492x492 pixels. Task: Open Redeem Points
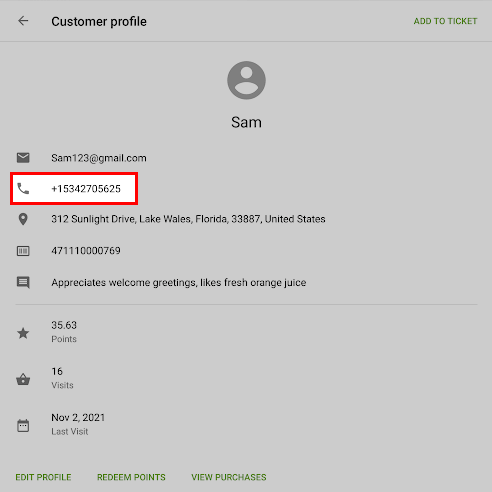(131, 477)
